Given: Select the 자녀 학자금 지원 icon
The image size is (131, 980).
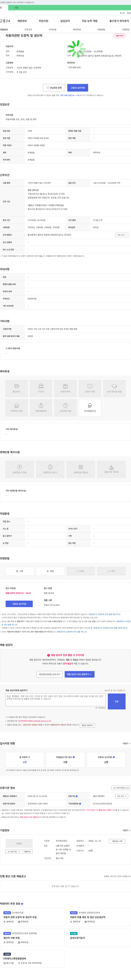Looking at the screenshot, I should (114, 388).
